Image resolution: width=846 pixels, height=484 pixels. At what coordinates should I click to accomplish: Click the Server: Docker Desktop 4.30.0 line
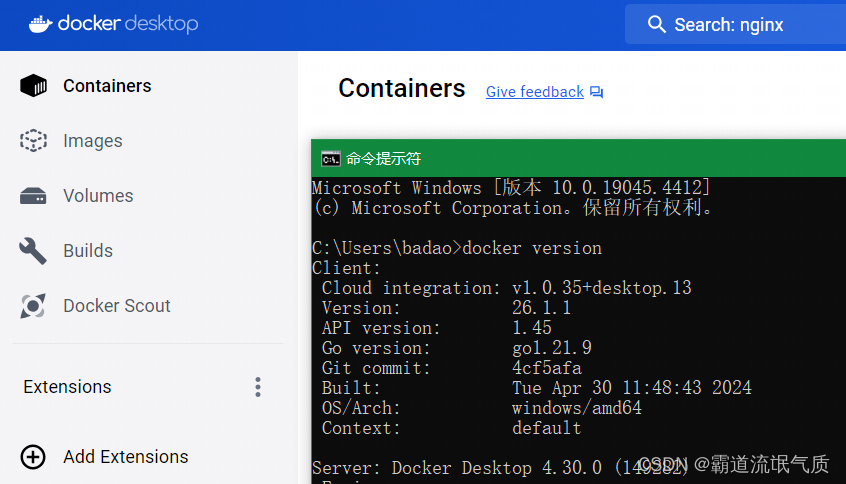pyautogui.click(x=500, y=468)
